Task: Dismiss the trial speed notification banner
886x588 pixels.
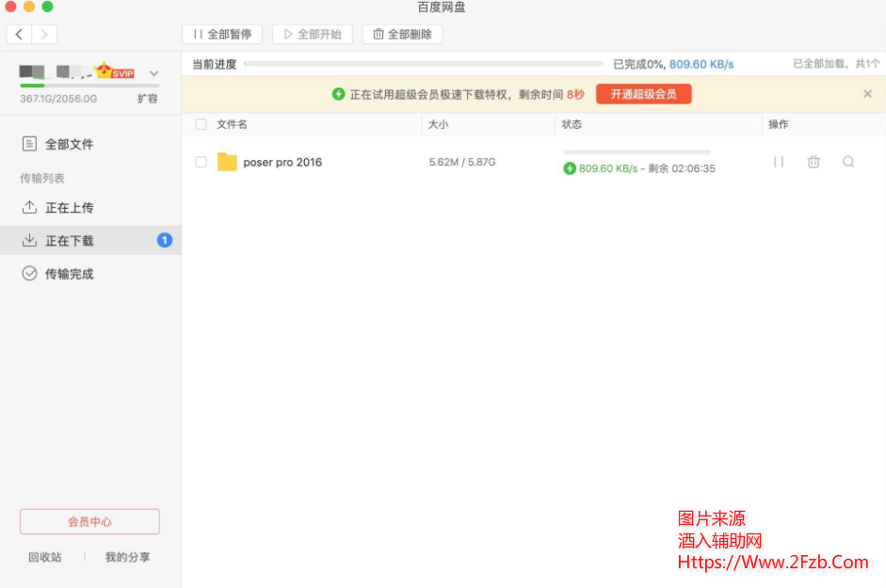Action: click(867, 94)
